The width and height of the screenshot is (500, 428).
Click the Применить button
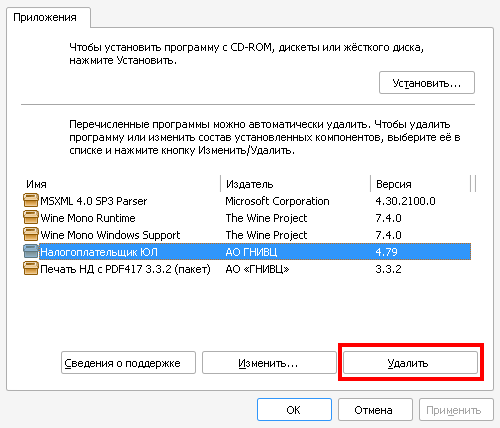456,410
